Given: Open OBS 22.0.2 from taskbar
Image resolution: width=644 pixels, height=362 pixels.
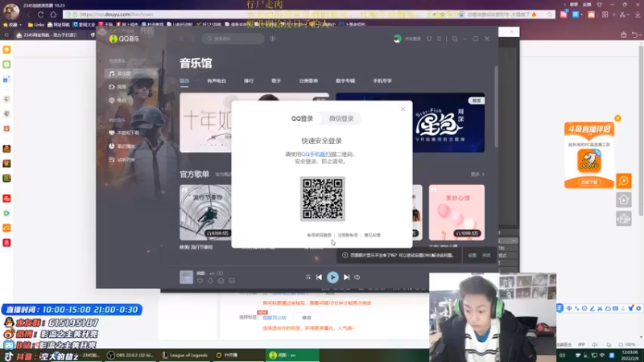Looking at the screenshot, I should pyautogui.click(x=130, y=356).
